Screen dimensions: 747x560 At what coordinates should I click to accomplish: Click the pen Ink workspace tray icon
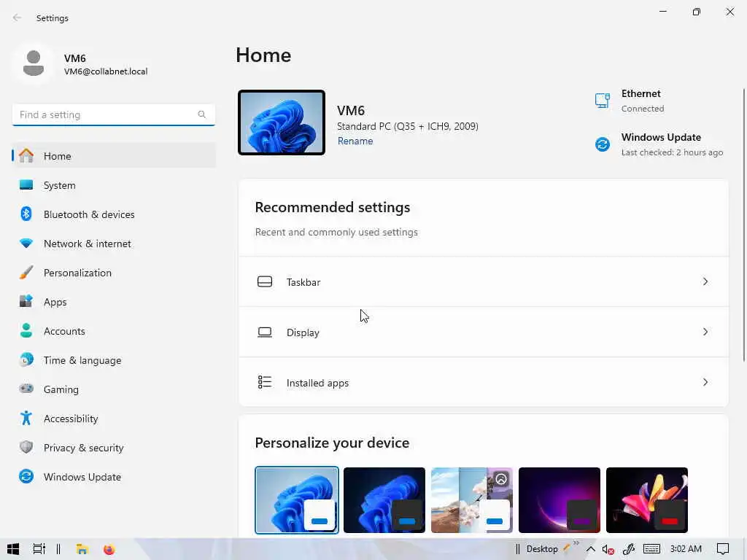click(x=629, y=550)
